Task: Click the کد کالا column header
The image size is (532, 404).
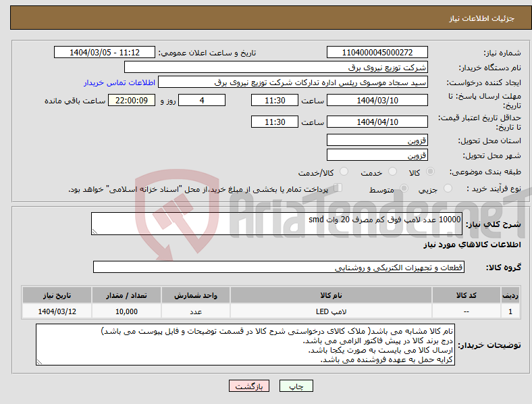Action: pyautogui.click(x=467, y=295)
